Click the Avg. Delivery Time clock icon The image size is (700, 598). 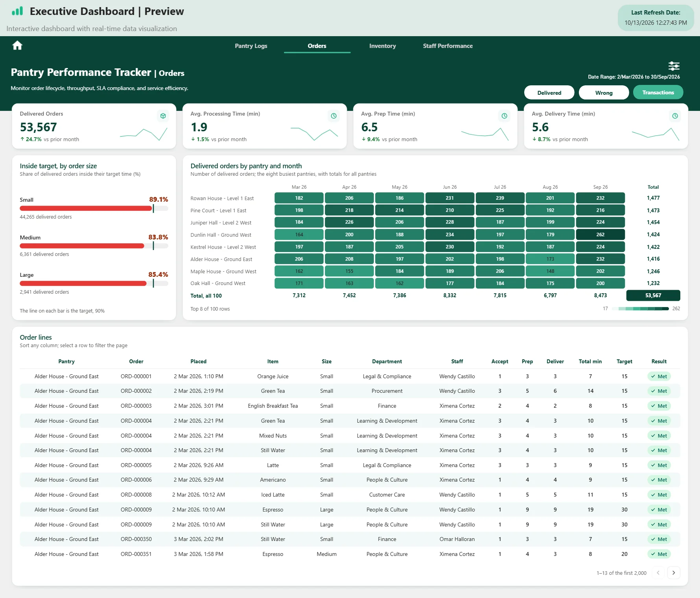[675, 116]
